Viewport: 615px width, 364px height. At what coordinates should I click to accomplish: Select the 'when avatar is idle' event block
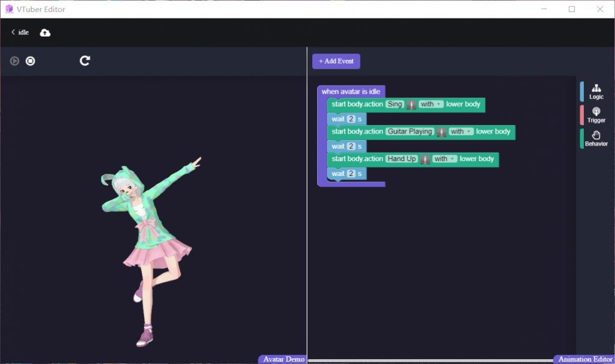[x=351, y=91]
